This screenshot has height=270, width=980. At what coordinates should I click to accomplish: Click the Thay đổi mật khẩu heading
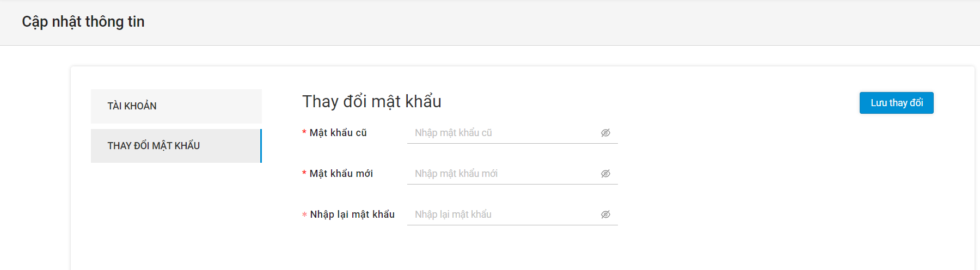372,102
